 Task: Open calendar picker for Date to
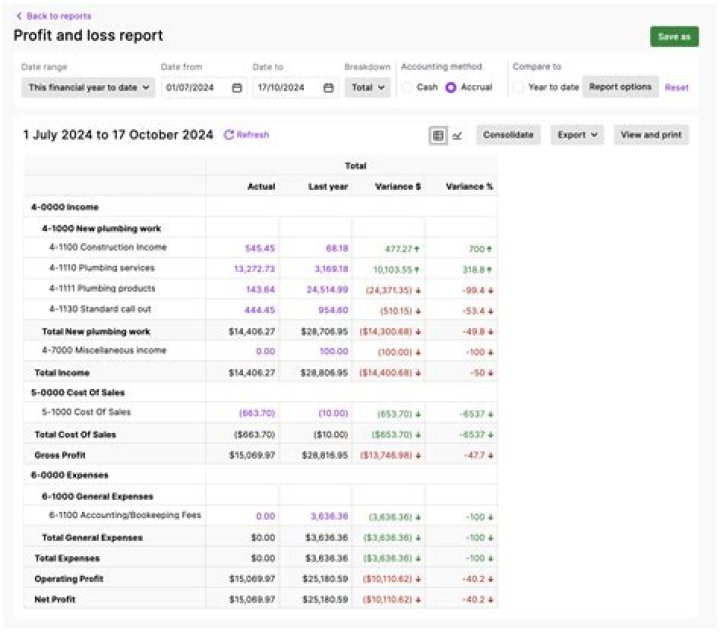(x=328, y=88)
